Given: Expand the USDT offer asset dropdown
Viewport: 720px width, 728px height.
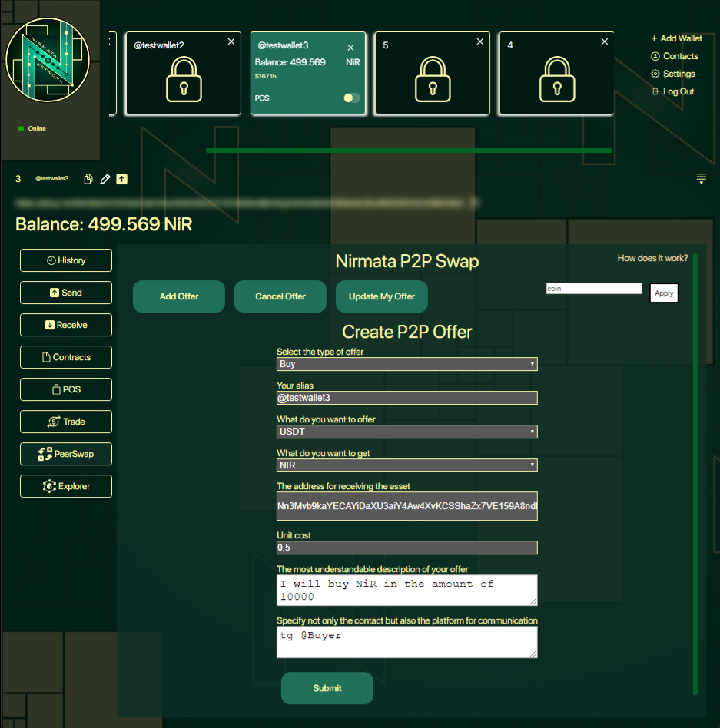Looking at the screenshot, I should (x=406, y=432).
